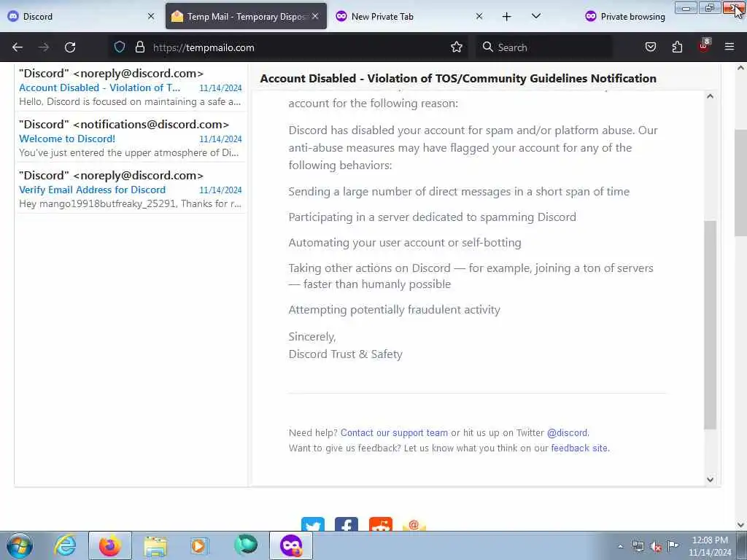The image size is (747, 560).
Task: Open the Windows Start button
Action: pyautogui.click(x=20, y=545)
